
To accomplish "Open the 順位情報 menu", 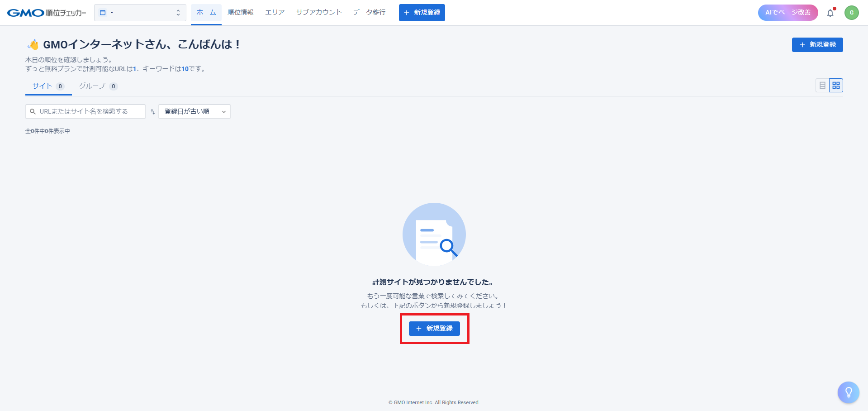I will 241,12.
